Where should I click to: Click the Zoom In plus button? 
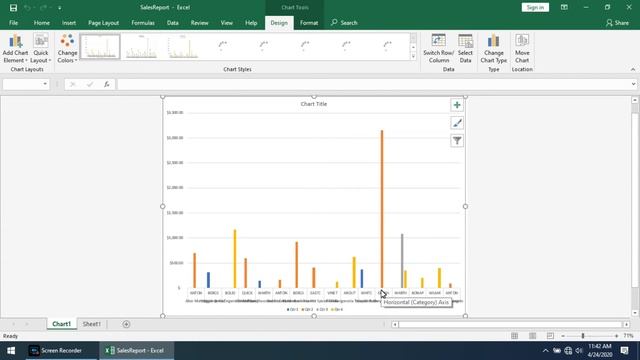pos(616,336)
